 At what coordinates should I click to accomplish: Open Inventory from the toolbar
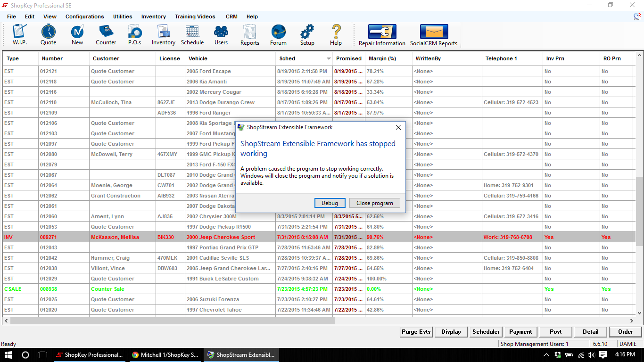164,35
